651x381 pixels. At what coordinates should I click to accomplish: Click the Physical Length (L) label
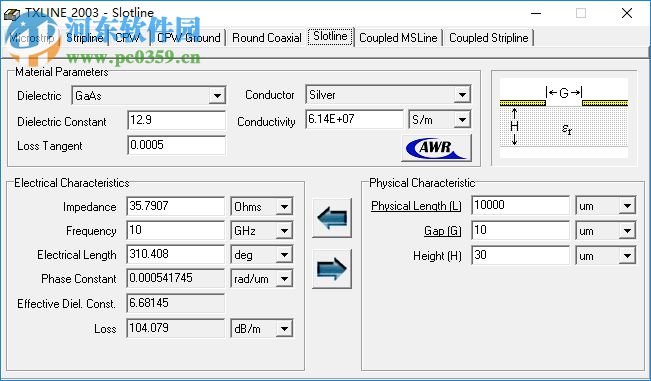[x=416, y=206]
